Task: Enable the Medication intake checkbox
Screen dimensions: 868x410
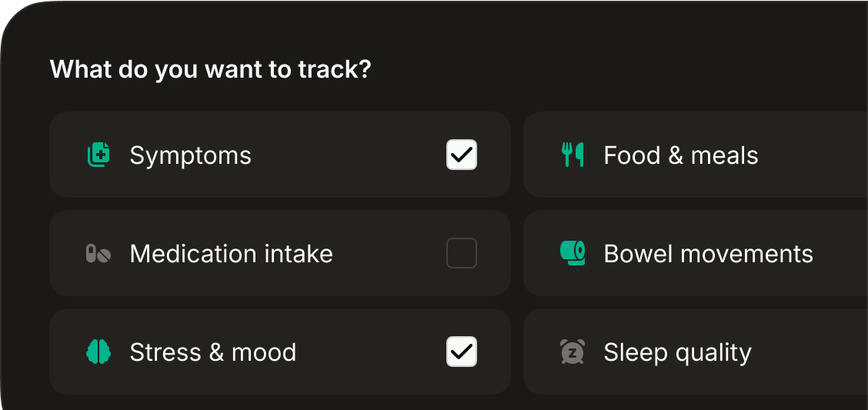Action: [462, 253]
